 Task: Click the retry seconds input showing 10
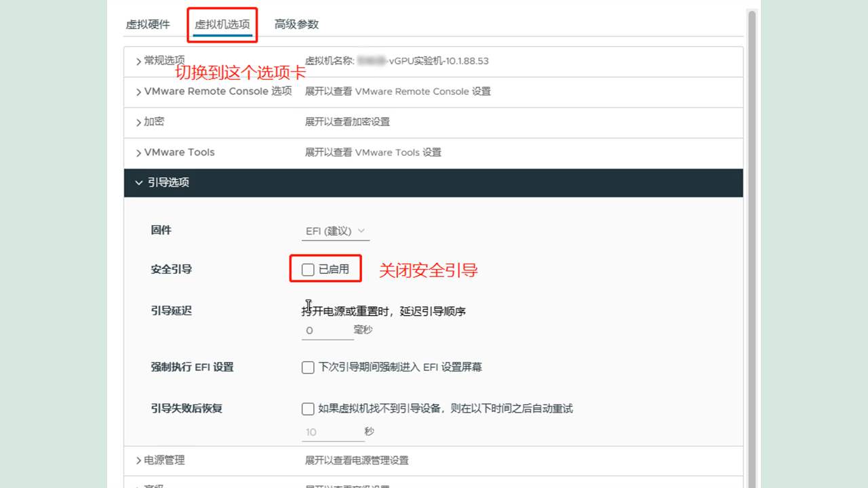pyautogui.click(x=332, y=432)
